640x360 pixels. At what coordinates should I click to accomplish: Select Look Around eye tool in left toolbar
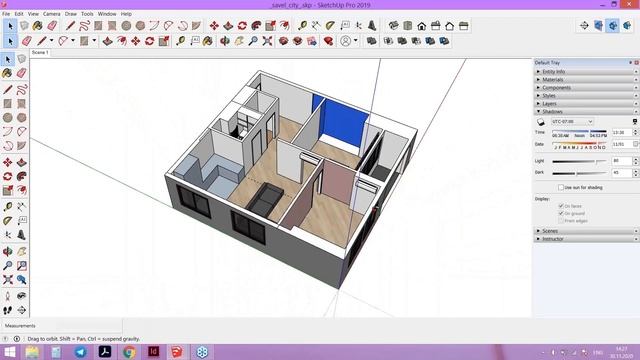(x=22, y=296)
